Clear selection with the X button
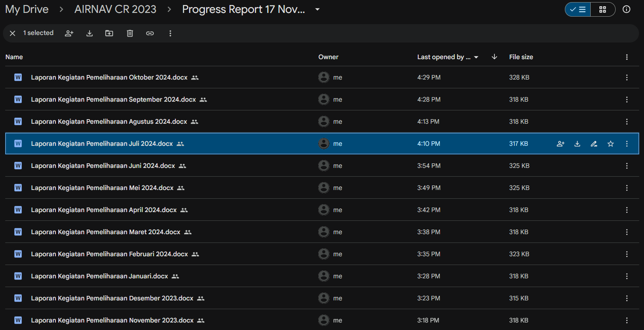644x330 pixels. tap(12, 33)
